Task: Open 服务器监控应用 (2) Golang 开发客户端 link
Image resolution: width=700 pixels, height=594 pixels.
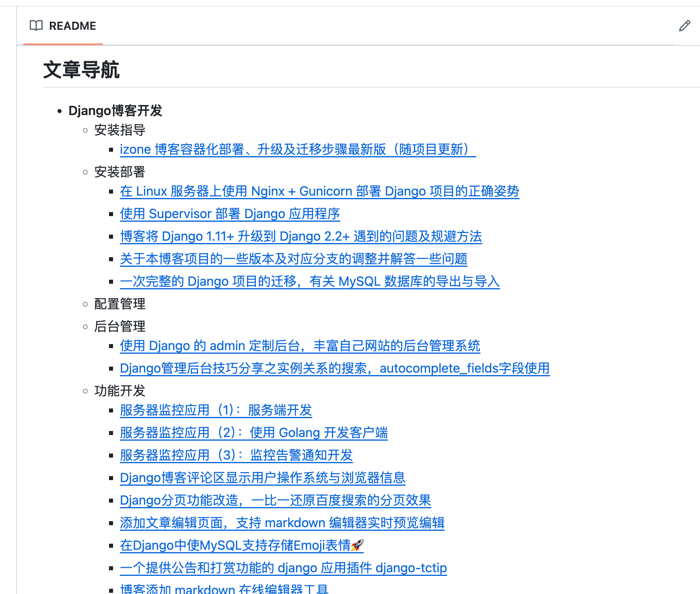Action: tap(254, 433)
